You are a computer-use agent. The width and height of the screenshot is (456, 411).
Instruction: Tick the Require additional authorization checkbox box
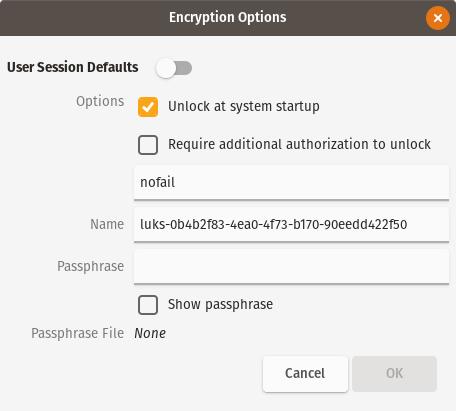point(148,145)
